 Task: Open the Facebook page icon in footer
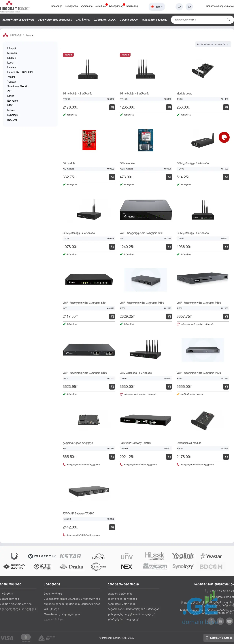[211, 621]
